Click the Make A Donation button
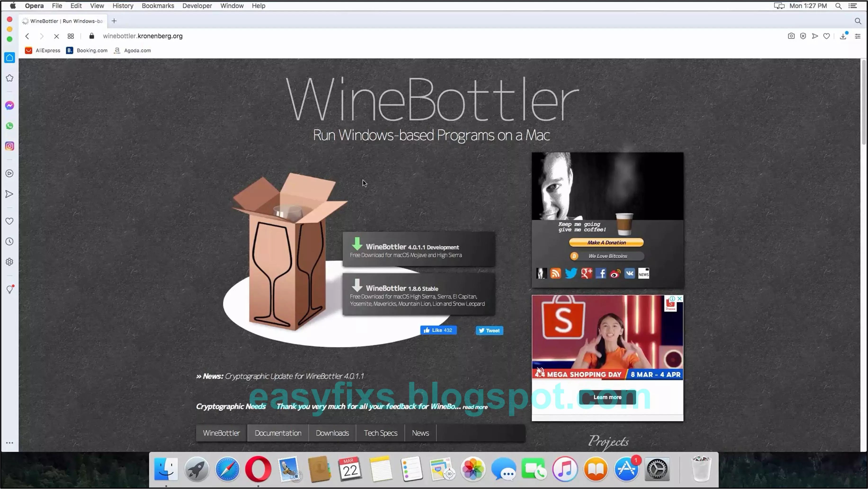The height and width of the screenshot is (489, 868). tap(606, 242)
